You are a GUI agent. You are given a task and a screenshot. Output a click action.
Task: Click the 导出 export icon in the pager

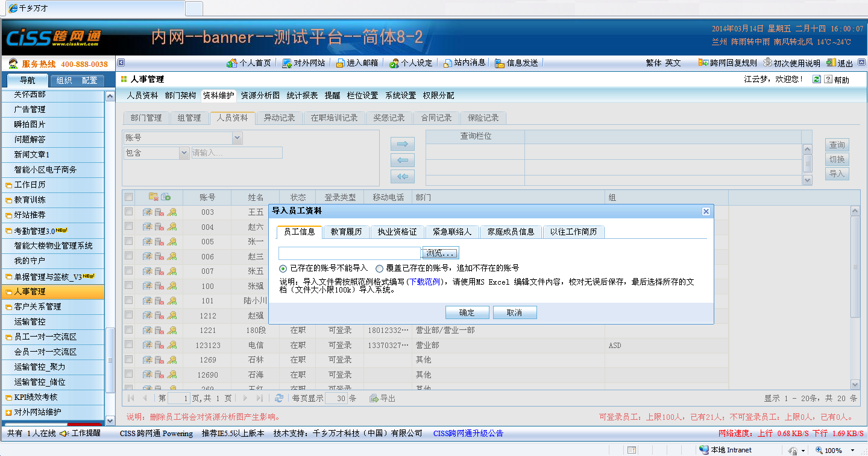(x=374, y=398)
